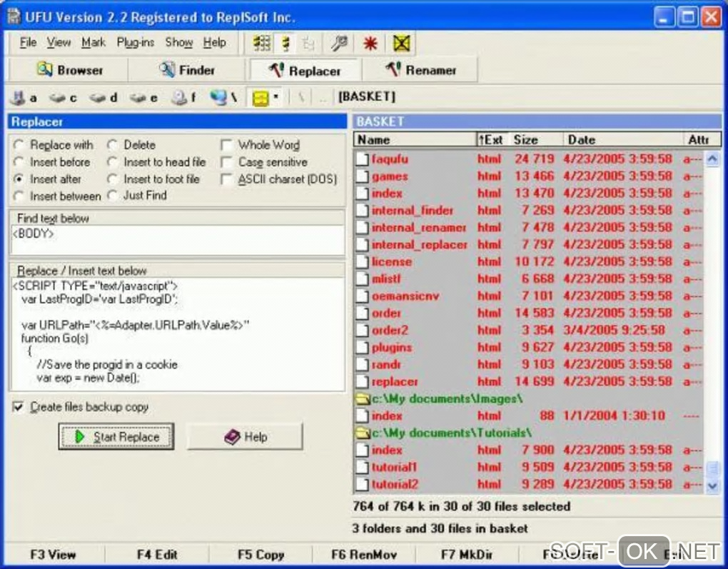Click the file icon beside plugins
The width and height of the screenshot is (728, 569).
click(x=362, y=348)
